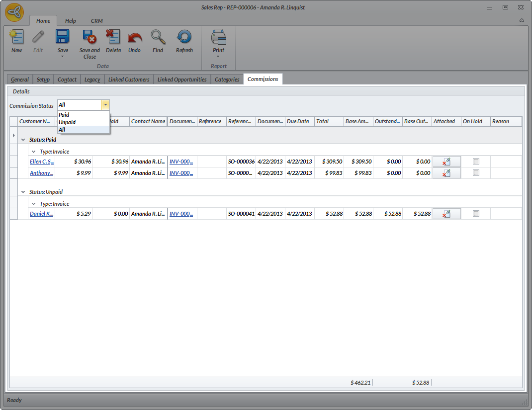Select Unpaid in Commission Status list

(68, 122)
